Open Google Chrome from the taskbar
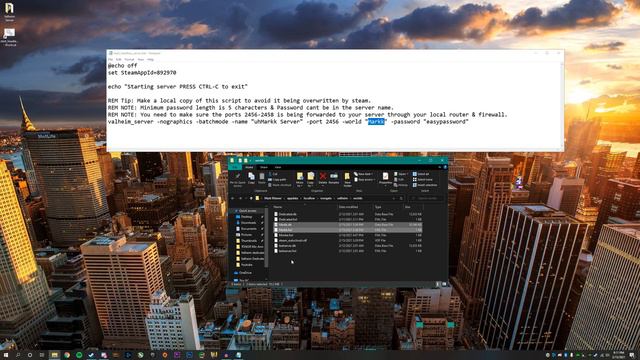 tap(67, 355)
